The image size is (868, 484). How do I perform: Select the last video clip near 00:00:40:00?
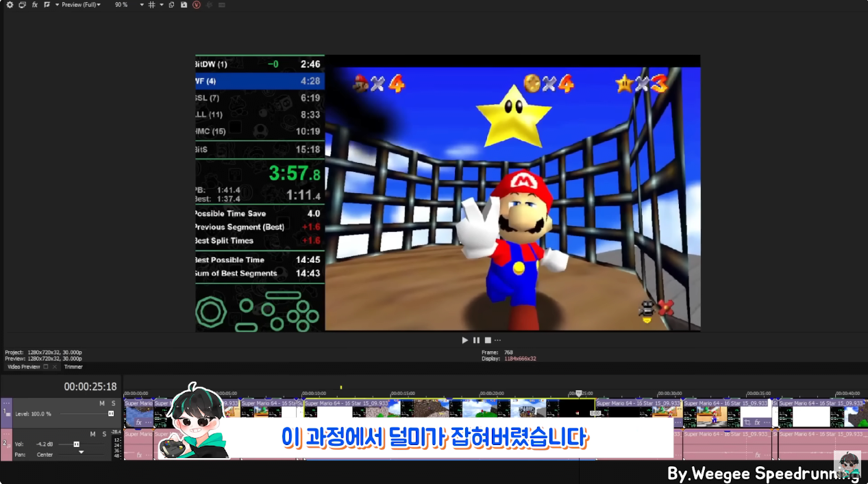coord(823,413)
